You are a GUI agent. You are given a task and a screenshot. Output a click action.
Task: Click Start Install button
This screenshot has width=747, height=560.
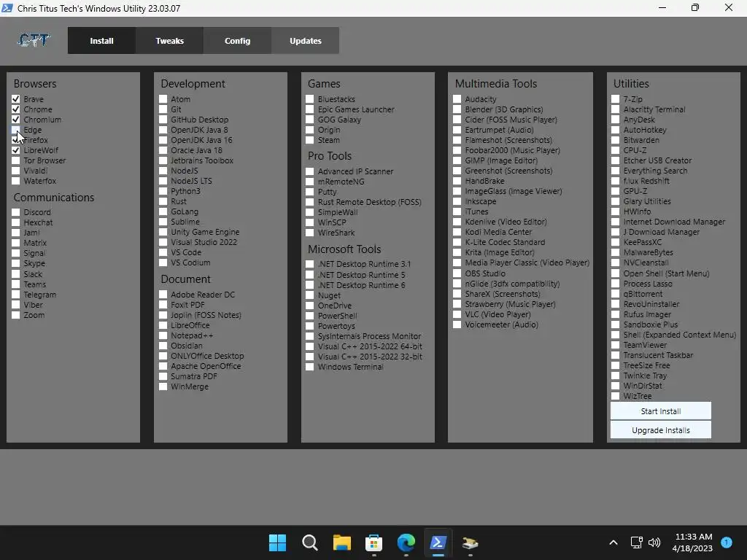click(661, 411)
